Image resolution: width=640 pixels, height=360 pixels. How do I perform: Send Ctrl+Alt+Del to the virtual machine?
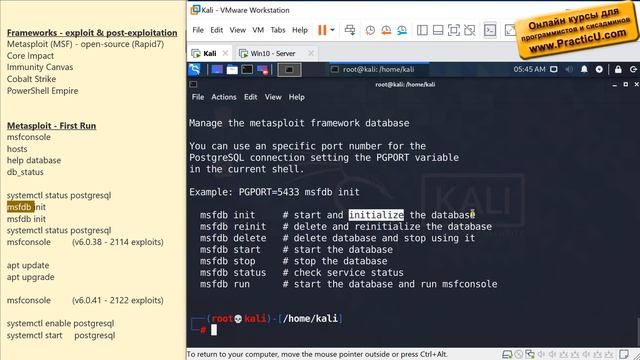click(350, 30)
